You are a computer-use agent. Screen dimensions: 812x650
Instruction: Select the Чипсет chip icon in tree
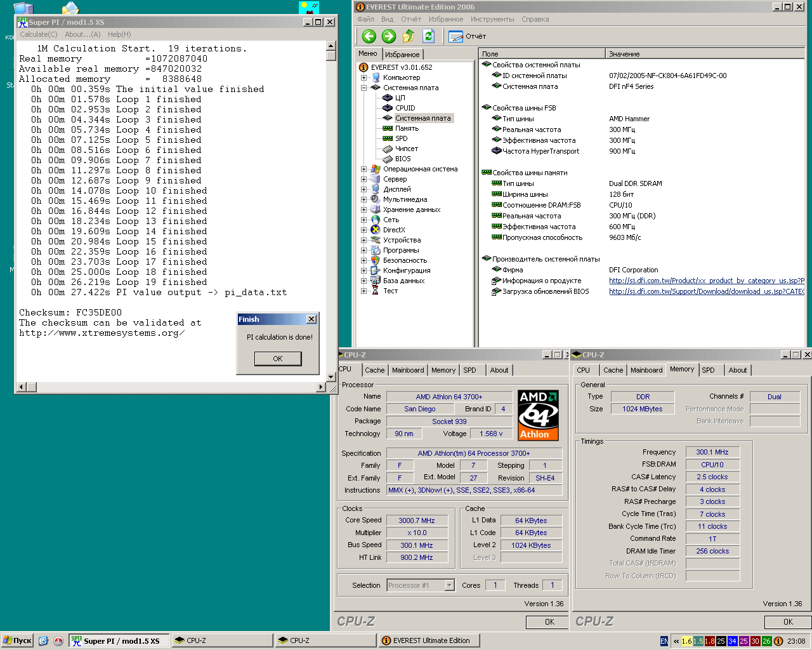coord(388,149)
